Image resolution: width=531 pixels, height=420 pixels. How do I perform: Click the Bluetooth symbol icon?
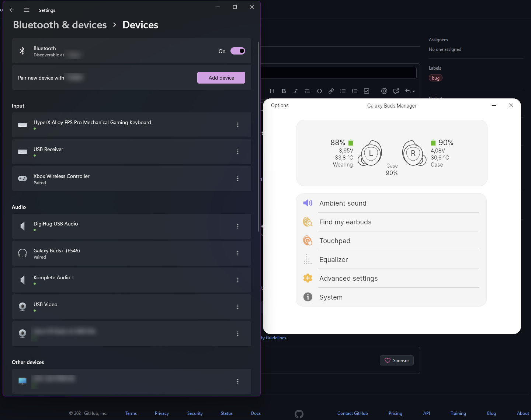[22, 51]
